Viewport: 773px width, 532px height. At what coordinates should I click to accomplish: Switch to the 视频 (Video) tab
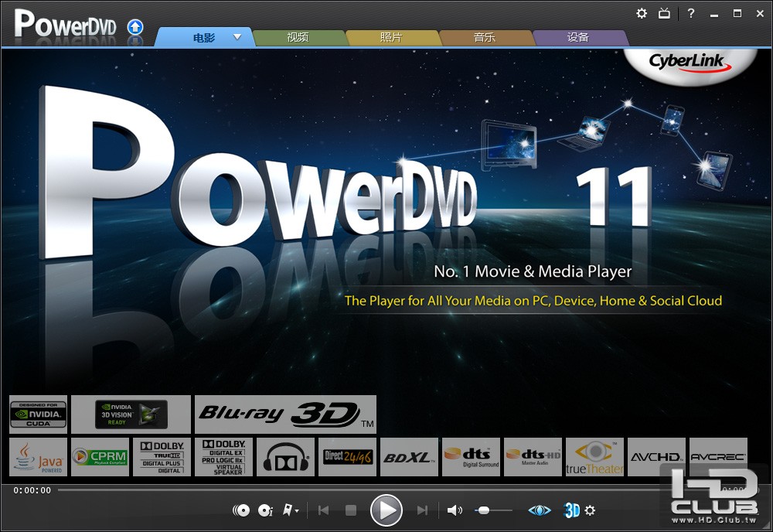(298, 37)
